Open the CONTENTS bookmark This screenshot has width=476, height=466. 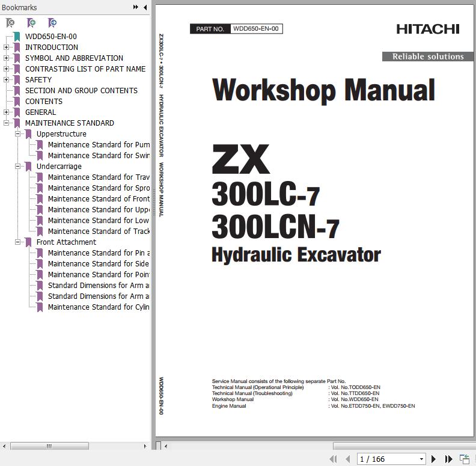pos(44,102)
